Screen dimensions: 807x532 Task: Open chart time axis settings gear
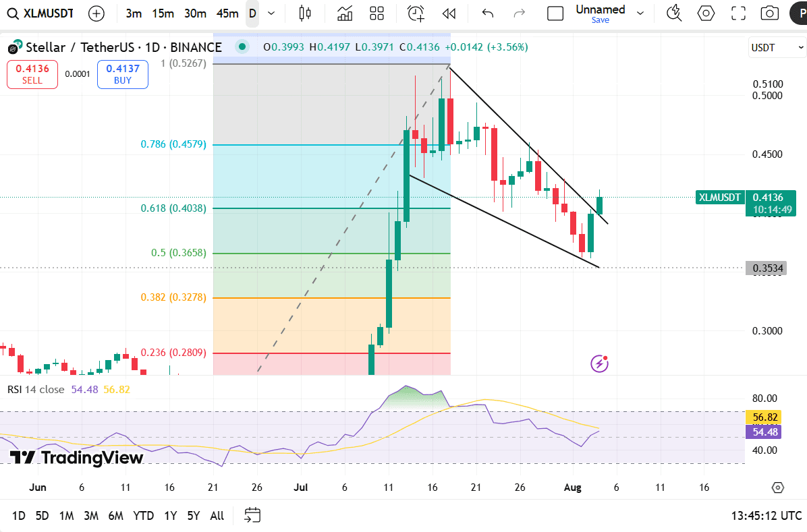778,487
